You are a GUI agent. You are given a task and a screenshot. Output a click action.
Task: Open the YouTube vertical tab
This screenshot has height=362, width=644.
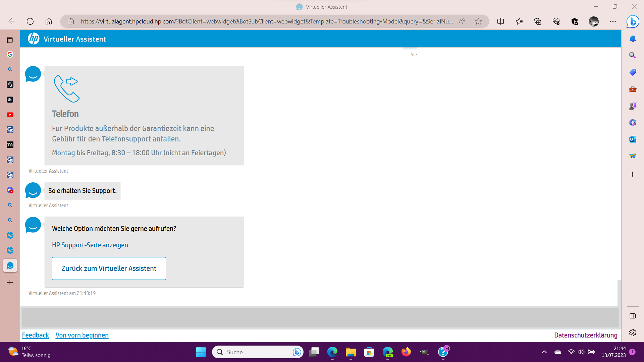pos(10,115)
